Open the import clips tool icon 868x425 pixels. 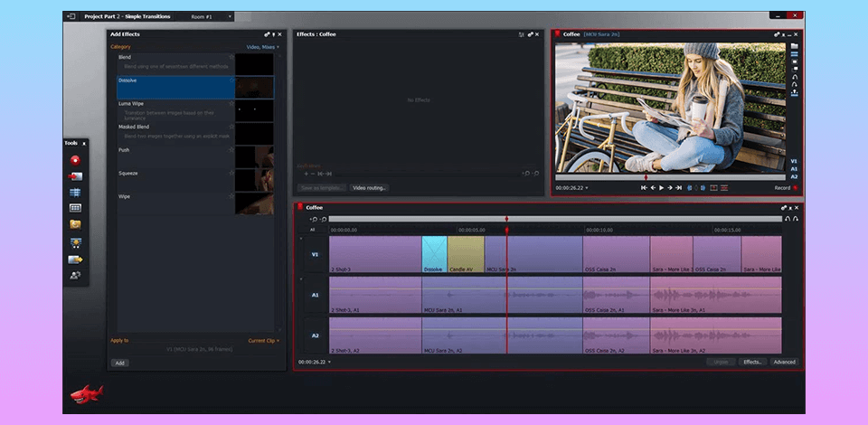coord(76,175)
